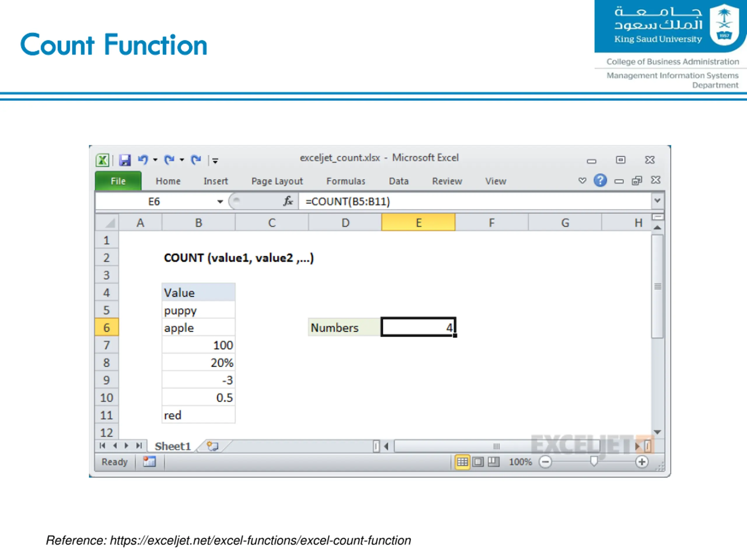The image size is (747, 560).
Task: Select column D header
Action: 345,223
